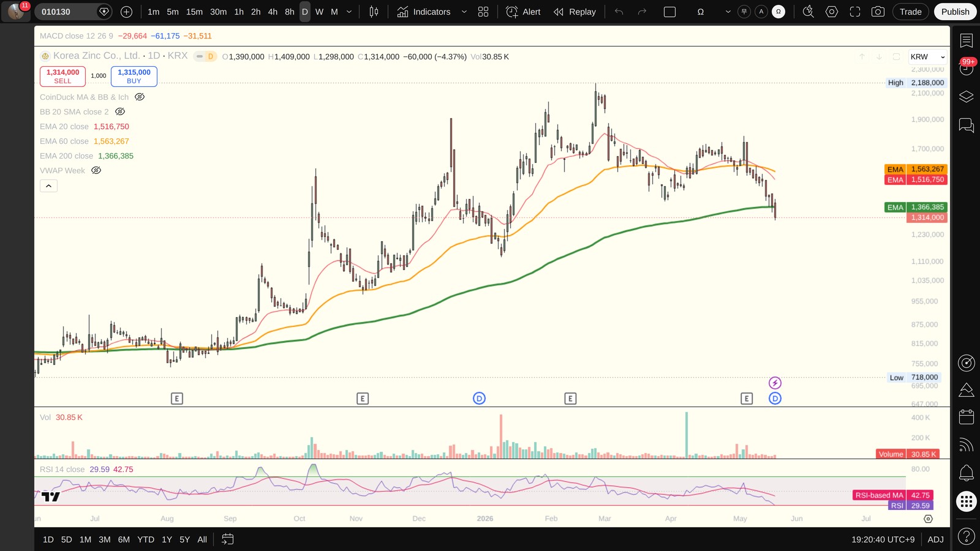Set date range to YTD

146,539
